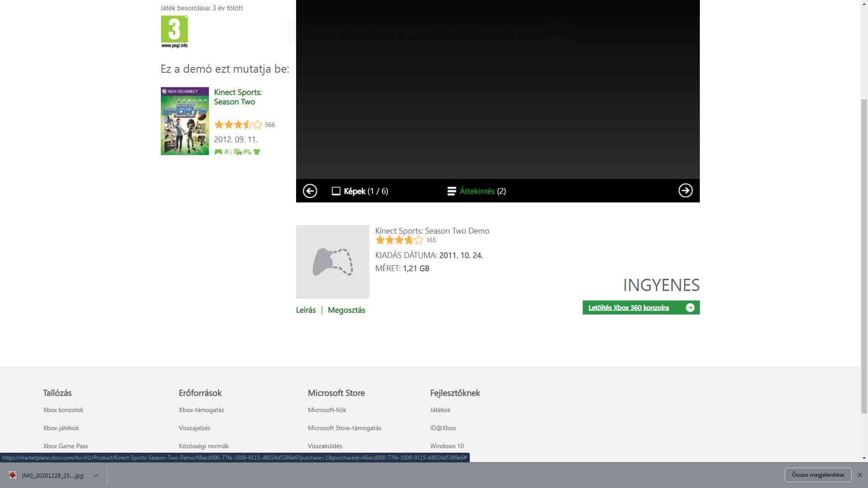Click the Fejlesztőknek footer heading

[x=455, y=393]
